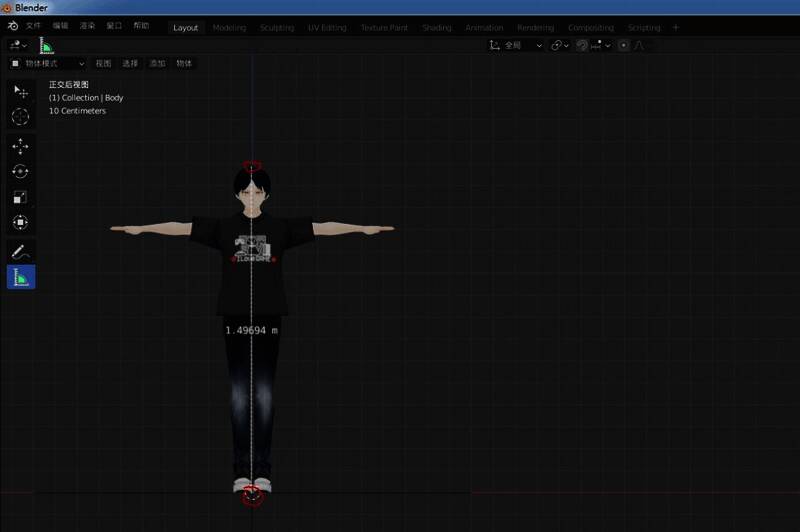Open the 文件 menu
Image resolution: width=800 pixels, height=532 pixels.
pyautogui.click(x=33, y=26)
